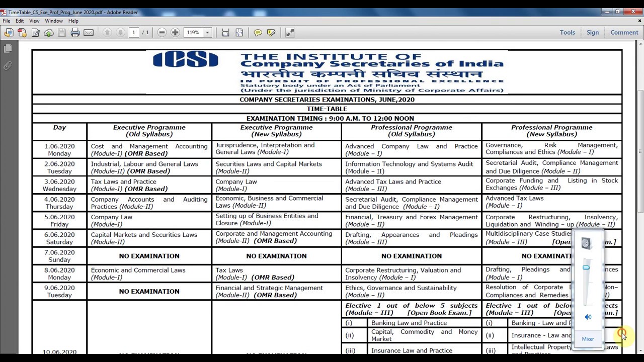Open the zoom percentage dropdown arrow

(207, 32)
